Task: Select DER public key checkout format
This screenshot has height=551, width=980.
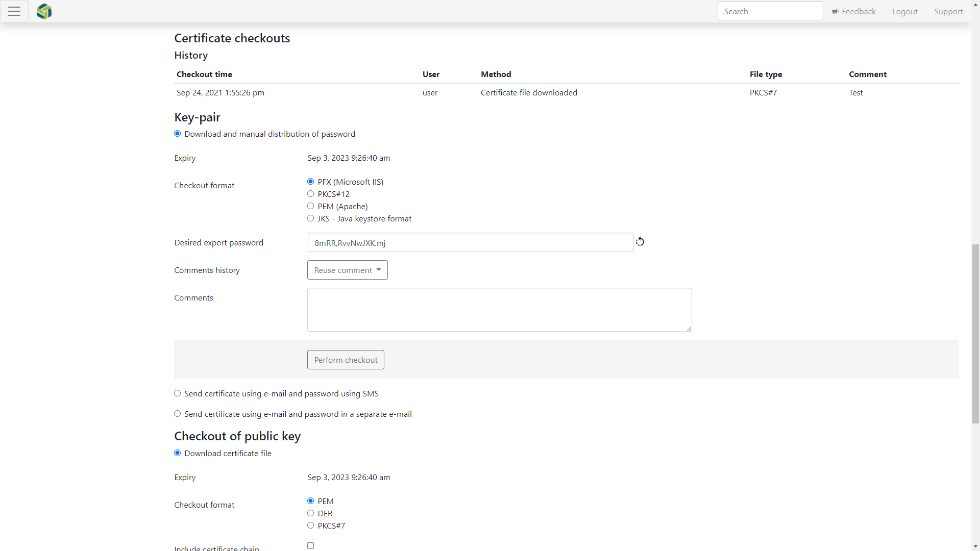Action: pyautogui.click(x=310, y=513)
